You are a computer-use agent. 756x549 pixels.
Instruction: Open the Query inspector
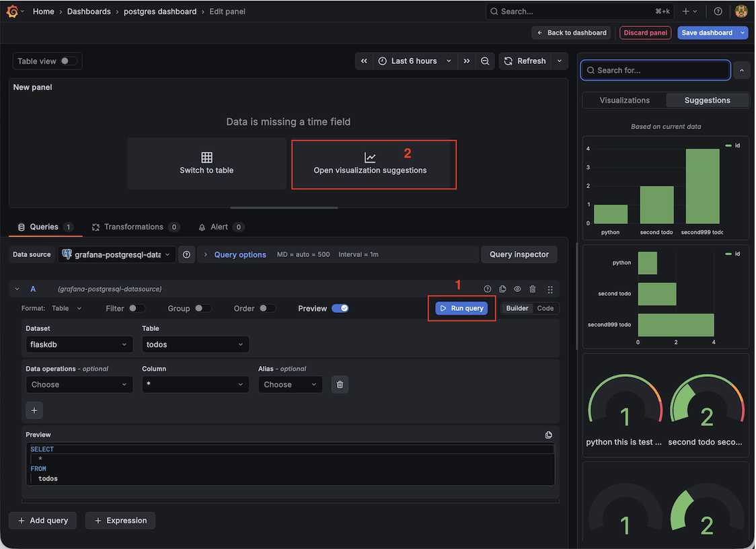tap(519, 254)
